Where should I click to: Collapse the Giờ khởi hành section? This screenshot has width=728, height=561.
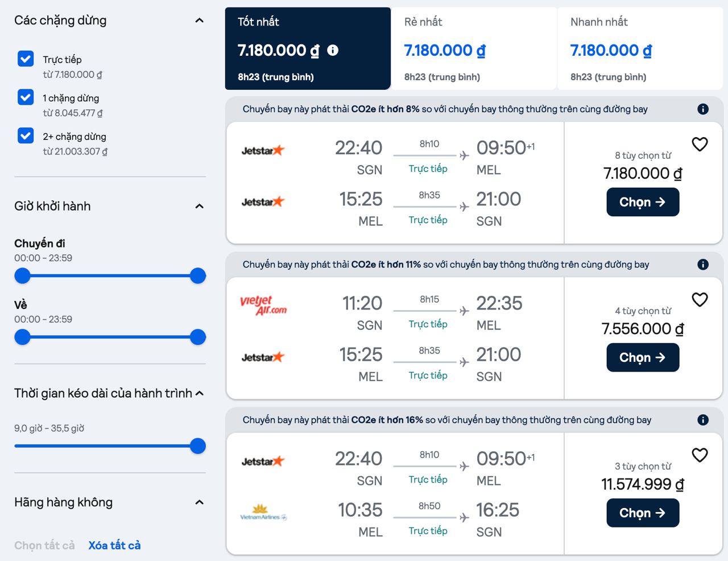tap(199, 206)
